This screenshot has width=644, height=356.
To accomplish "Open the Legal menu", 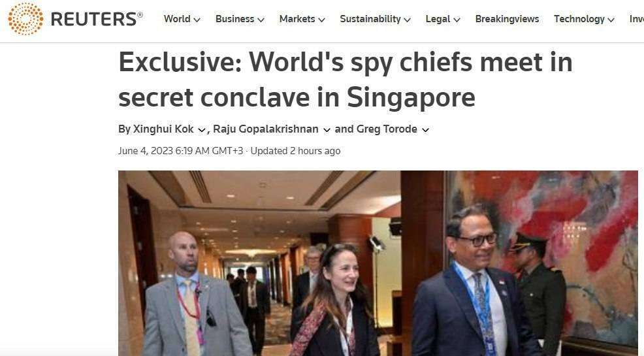I will 438,19.
